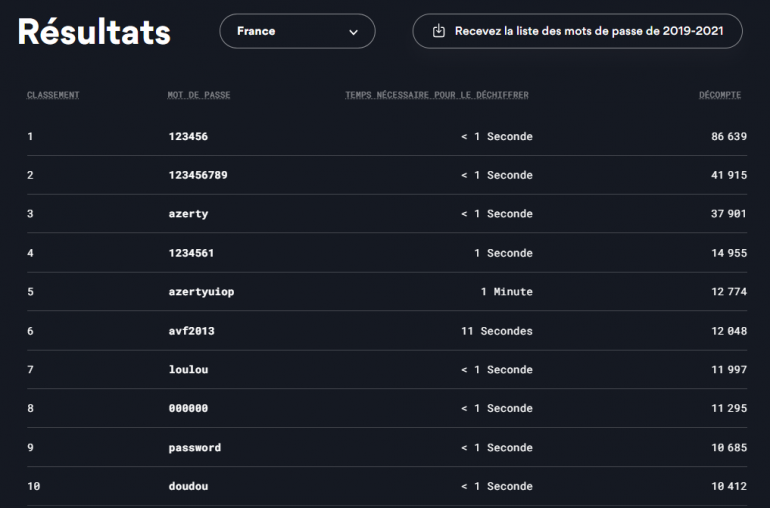Select the 000000 password row

point(188,408)
